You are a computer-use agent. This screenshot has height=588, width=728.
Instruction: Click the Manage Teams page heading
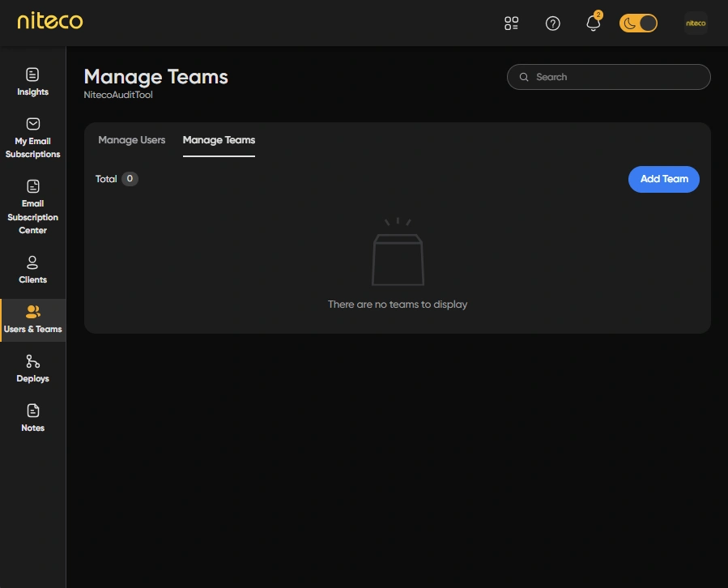tap(156, 77)
